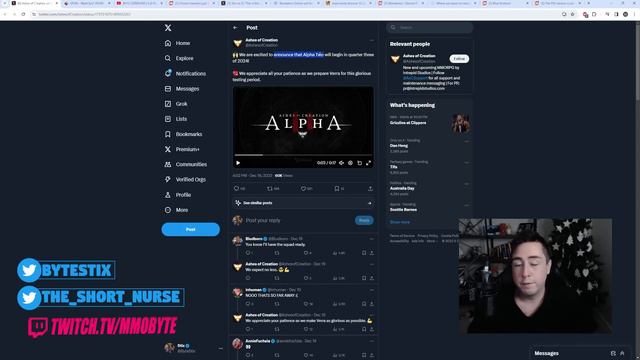Open the account switcher menu at sidebar bottom

pyautogui.click(x=221, y=349)
